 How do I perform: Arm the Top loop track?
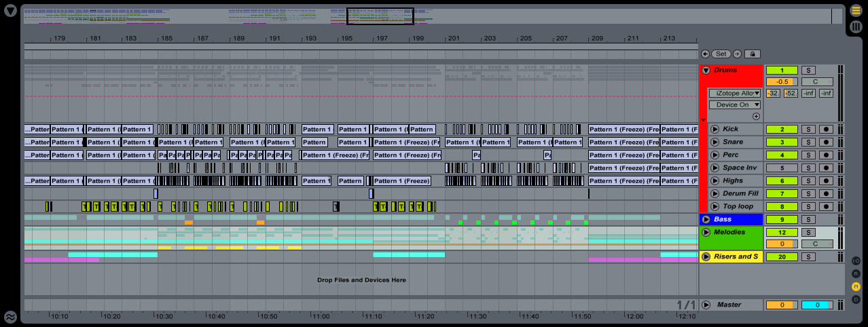tap(826, 206)
